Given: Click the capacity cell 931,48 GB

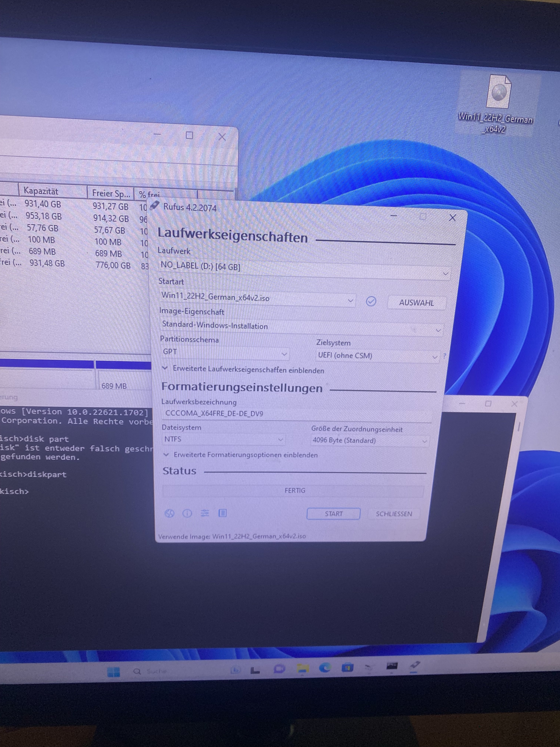Looking at the screenshot, I should tap(47, 263).
